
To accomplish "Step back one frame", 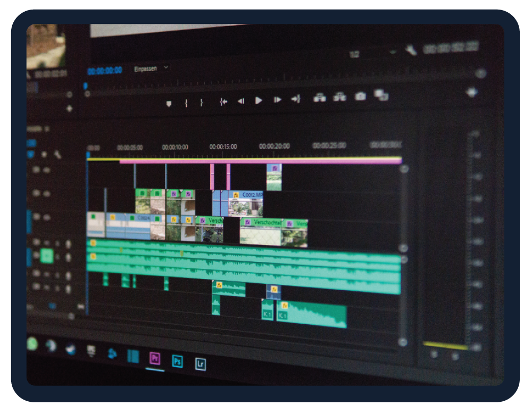I will click(240, 100).
